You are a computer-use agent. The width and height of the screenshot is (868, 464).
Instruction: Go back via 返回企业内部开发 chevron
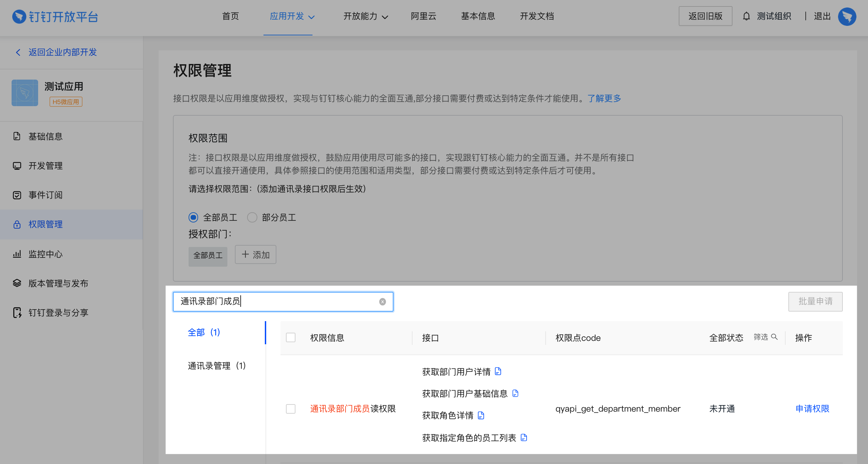(18, 52)
